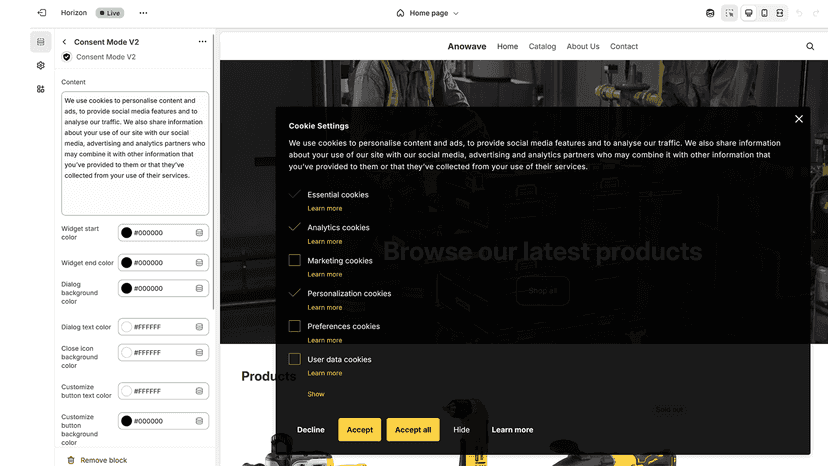Open the Sections sidebar icon
Screen dimensions: 828x466
(41, 42)
